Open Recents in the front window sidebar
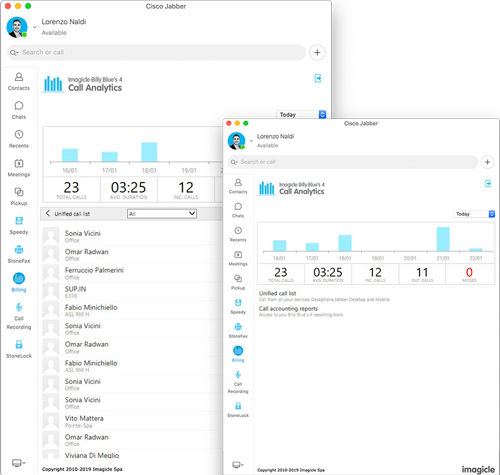Image resolution: width=500 pixels, height=475 pixels. pyautogui.click(x=238, y=234)
